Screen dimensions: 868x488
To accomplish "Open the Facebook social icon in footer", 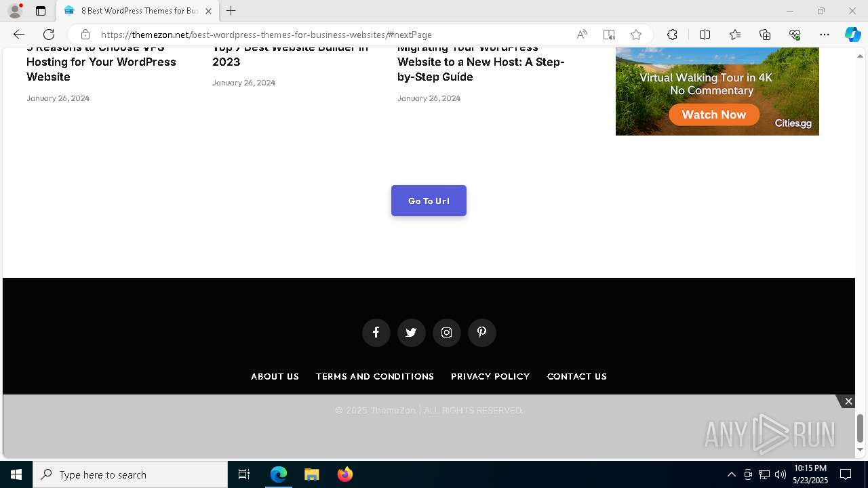I will pos(376,333).
